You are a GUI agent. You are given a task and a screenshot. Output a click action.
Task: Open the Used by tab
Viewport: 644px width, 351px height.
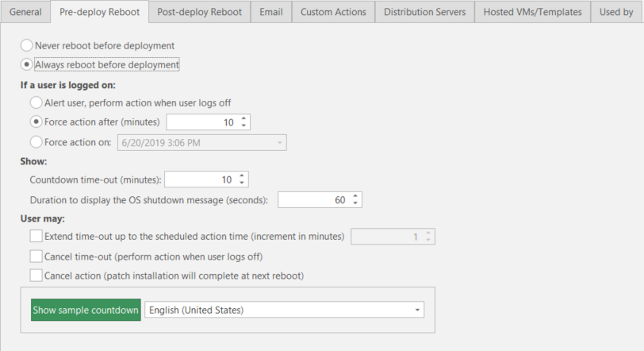coord(616,12)
